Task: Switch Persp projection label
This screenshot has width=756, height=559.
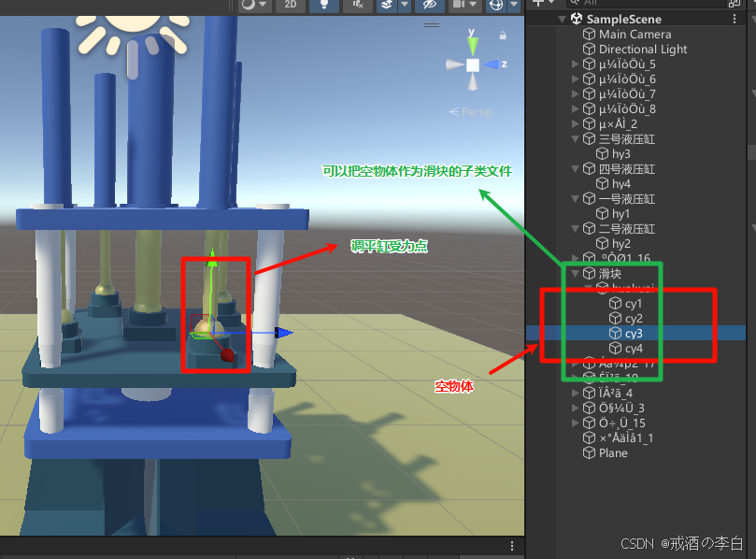Action: (x=471, y=112)
